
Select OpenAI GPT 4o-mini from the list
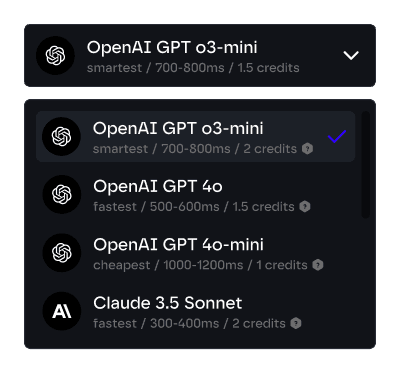click(195, 253)
